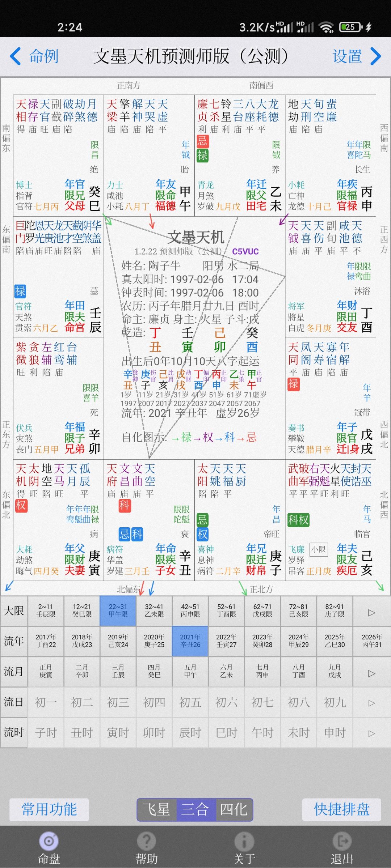Tap the blue 忌科 badge in 辛丑 palace
Viewport: 391px width, 868px height.
131,534
